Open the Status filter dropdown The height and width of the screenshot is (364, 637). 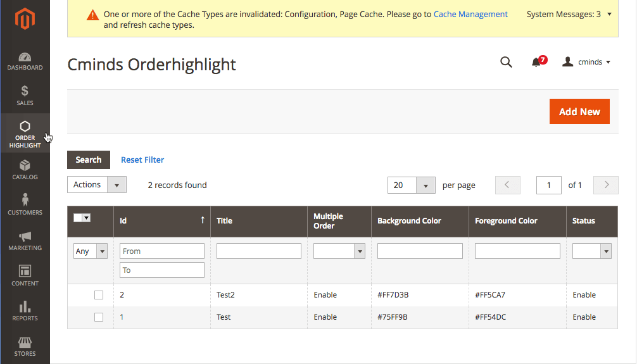[x=591, y=251]
